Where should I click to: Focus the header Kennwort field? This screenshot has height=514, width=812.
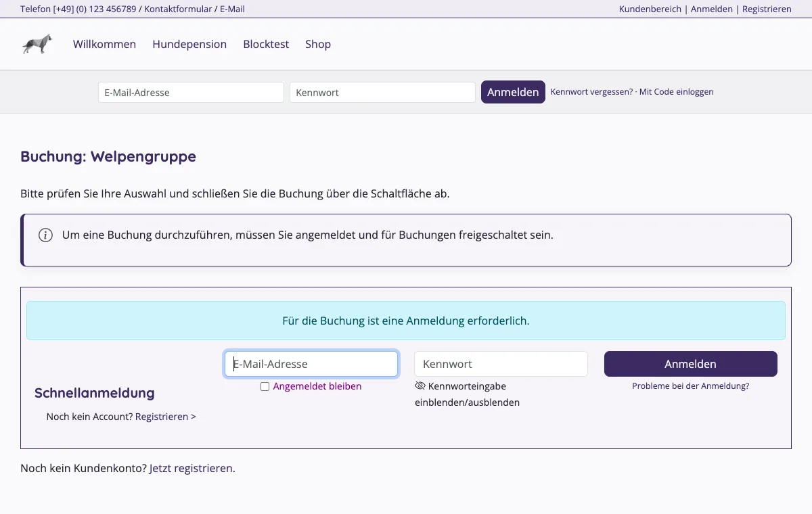pyautogui.click(x=382, y=93)
